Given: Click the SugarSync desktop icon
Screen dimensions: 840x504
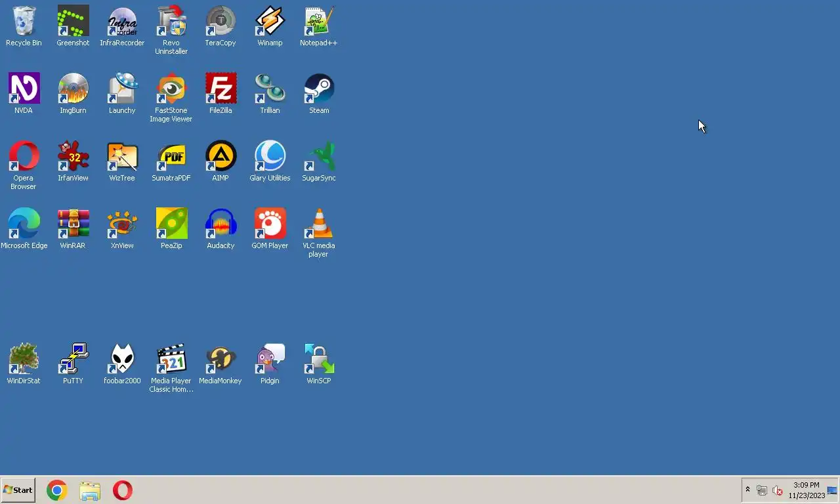Looking at the screenshot, I should 319,161.
